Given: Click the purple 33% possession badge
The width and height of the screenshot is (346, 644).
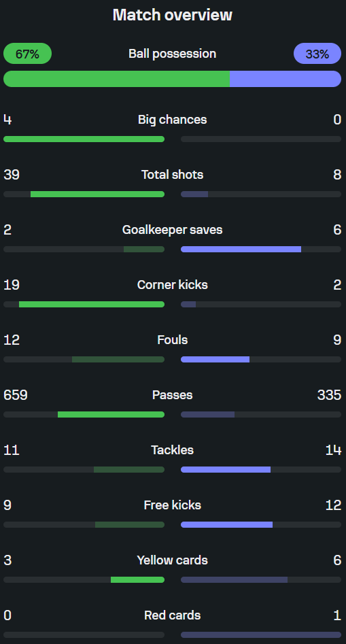Looking at the screenshot, I should [317, 54].
